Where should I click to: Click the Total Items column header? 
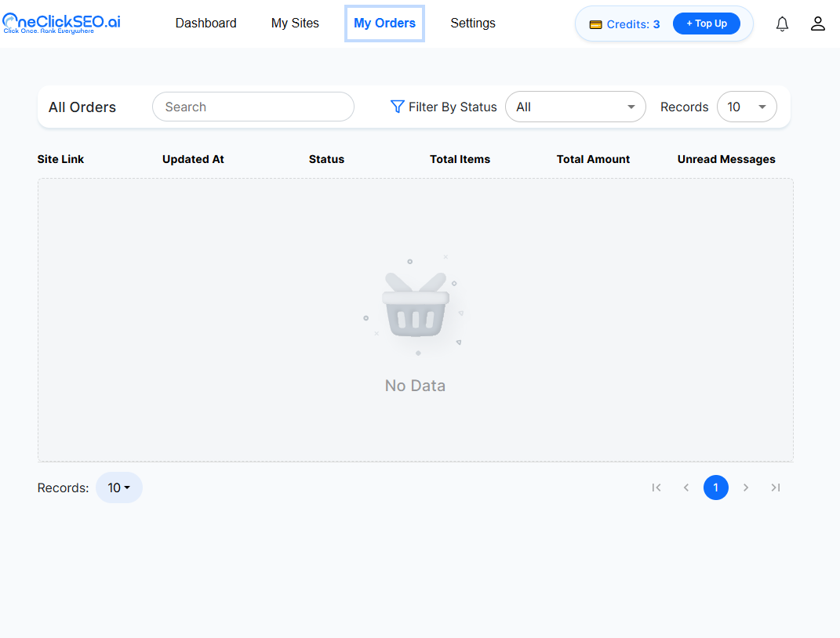[x=460, y=160]
